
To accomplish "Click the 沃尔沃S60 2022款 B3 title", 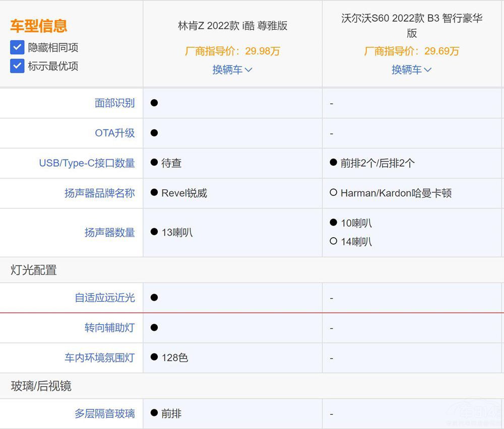I will coord(411,26).
